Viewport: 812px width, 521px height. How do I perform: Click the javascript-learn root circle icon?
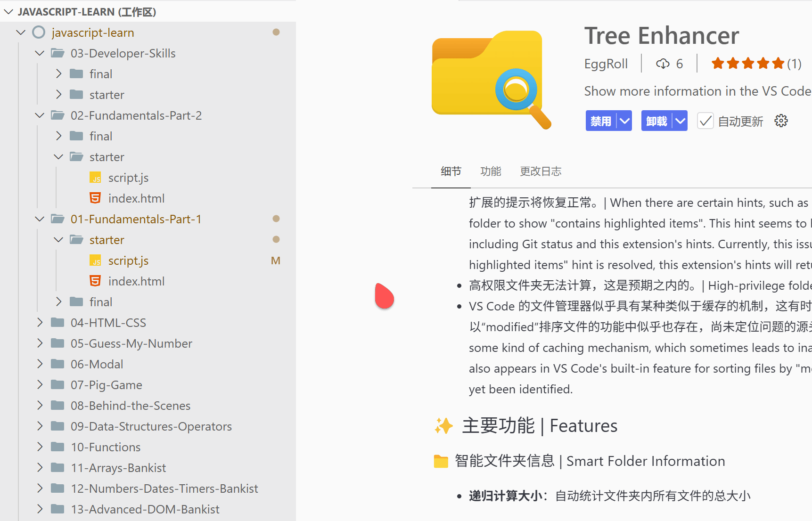coord(39,33)
